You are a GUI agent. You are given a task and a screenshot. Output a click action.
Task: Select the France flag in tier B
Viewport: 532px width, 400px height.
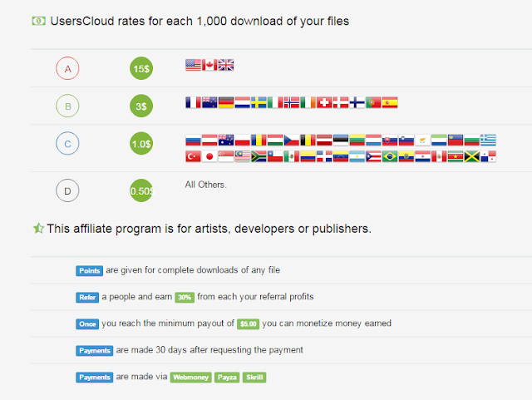(193, 102)
